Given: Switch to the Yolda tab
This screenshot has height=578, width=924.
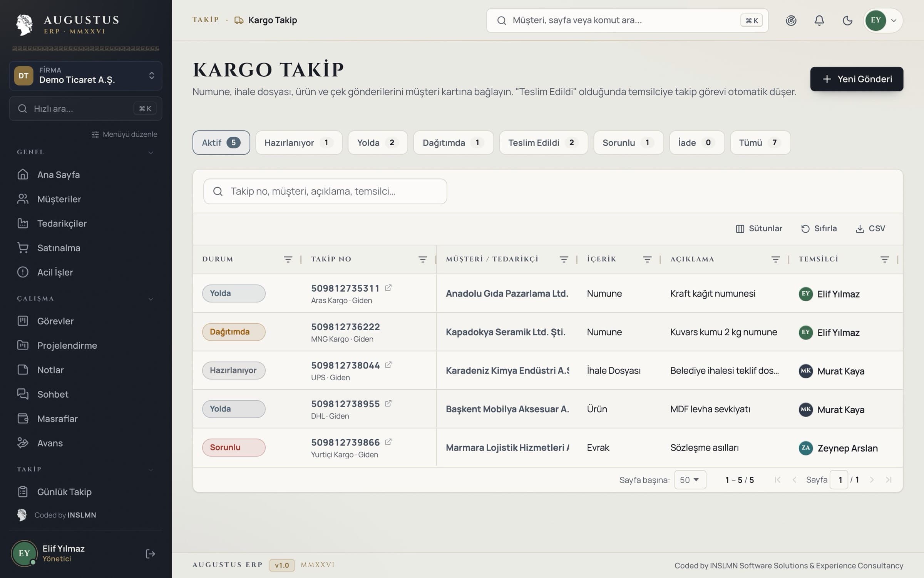Looking at the screenshot, I should click(377, 143).
